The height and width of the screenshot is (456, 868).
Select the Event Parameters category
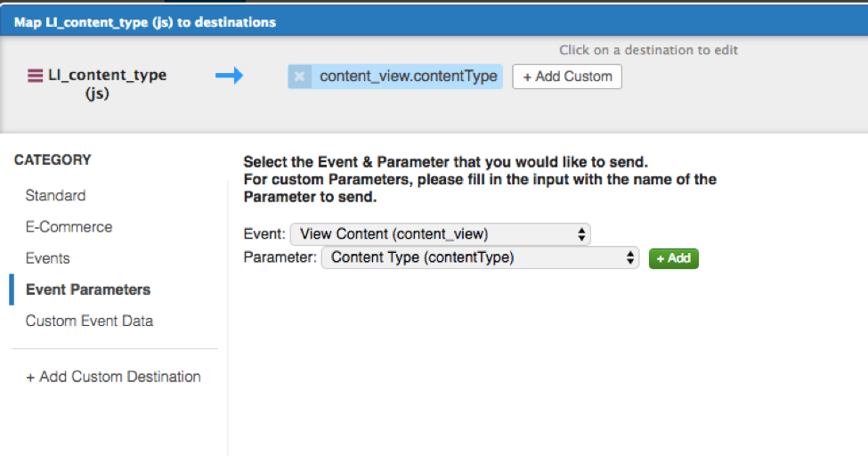[87, 289]
